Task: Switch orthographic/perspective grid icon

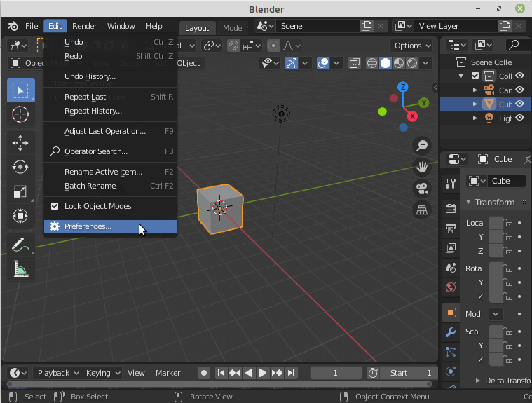Action: (x=422, y=210)
